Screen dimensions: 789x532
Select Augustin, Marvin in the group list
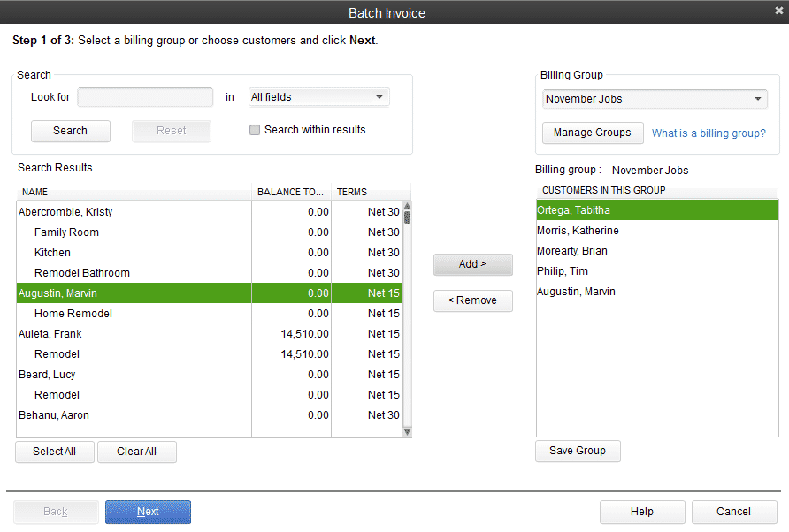click(657, 292)
